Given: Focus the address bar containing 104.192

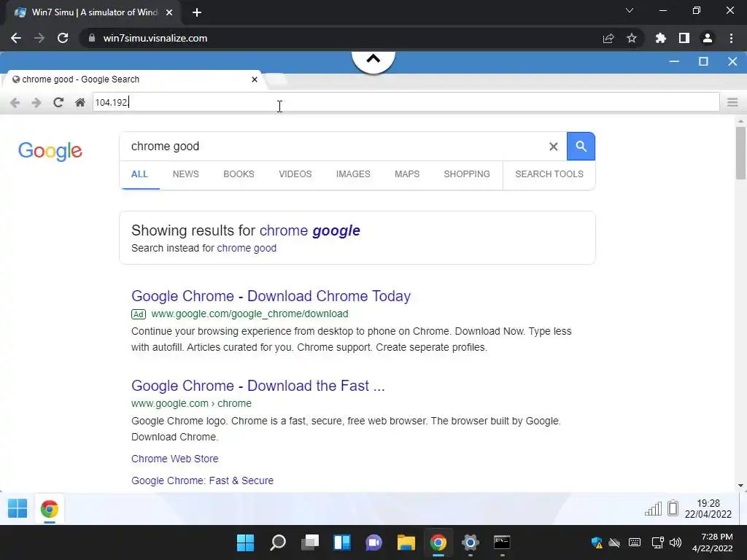Looking at the screenshot, I should (406, 102).
